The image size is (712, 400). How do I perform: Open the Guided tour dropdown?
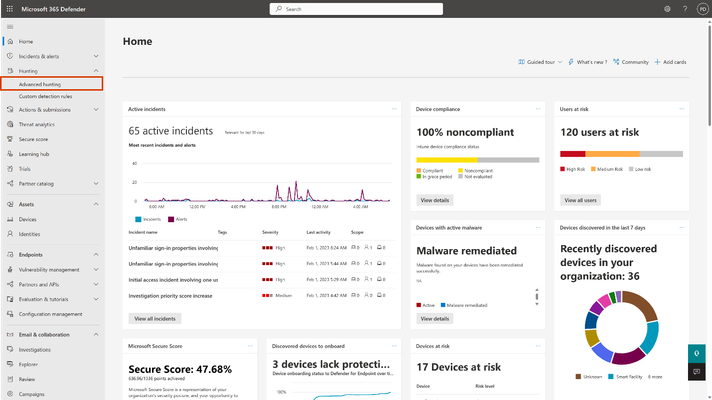click(540, 62)
